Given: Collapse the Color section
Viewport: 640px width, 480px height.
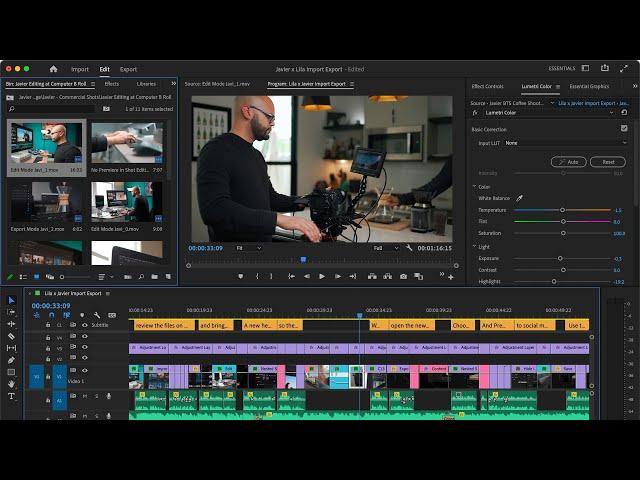Looking at the screenshot, I should point(474,187).
